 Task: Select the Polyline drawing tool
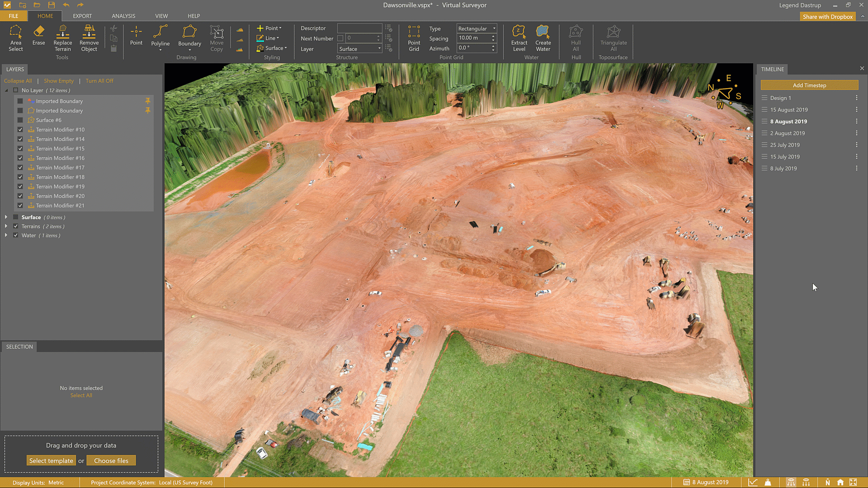point(160,36)
